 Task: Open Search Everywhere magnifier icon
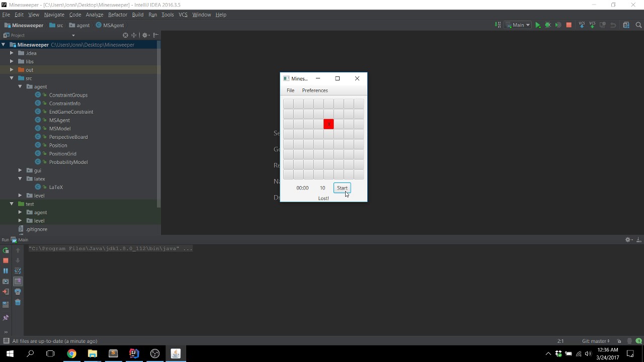click(639, 25)
